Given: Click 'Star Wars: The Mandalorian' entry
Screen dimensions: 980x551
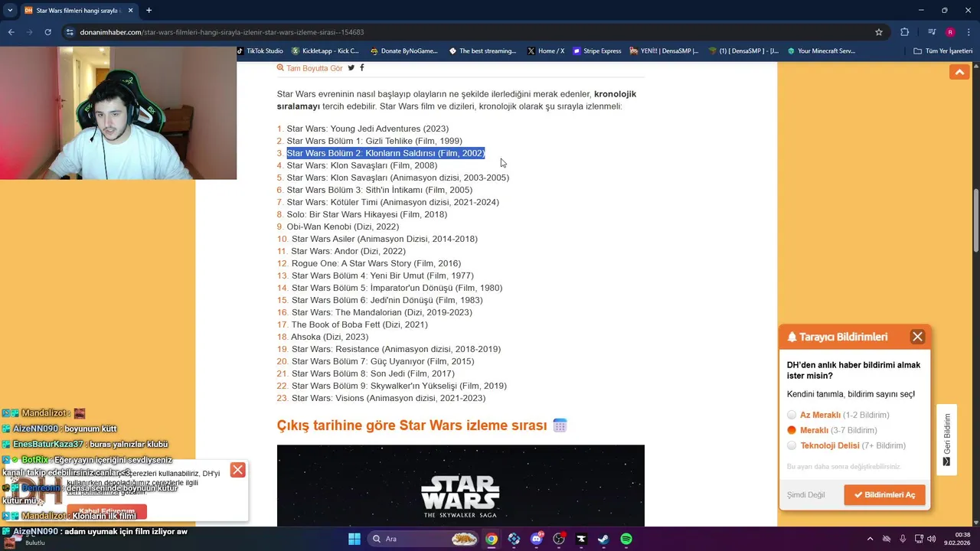Looking at the screenshot, I should (381, 312).
